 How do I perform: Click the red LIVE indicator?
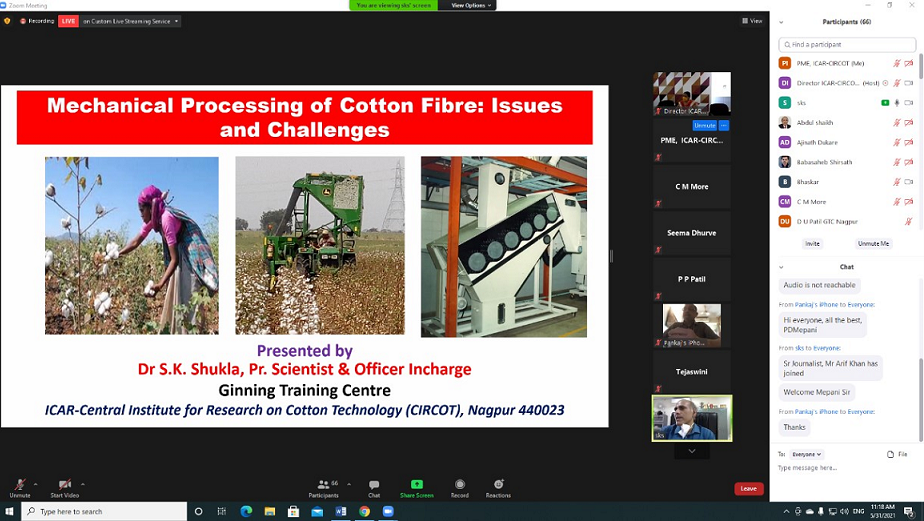68,21
